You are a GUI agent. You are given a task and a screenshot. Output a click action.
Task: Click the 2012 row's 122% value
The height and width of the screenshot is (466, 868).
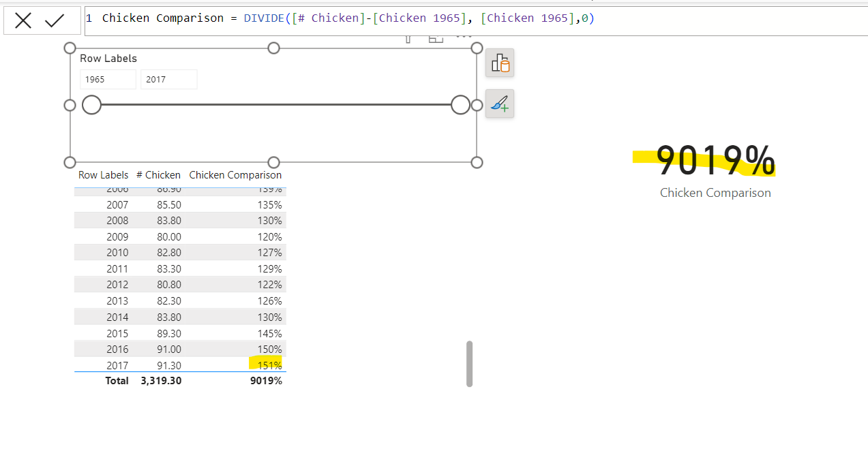(x=269, y=285)
